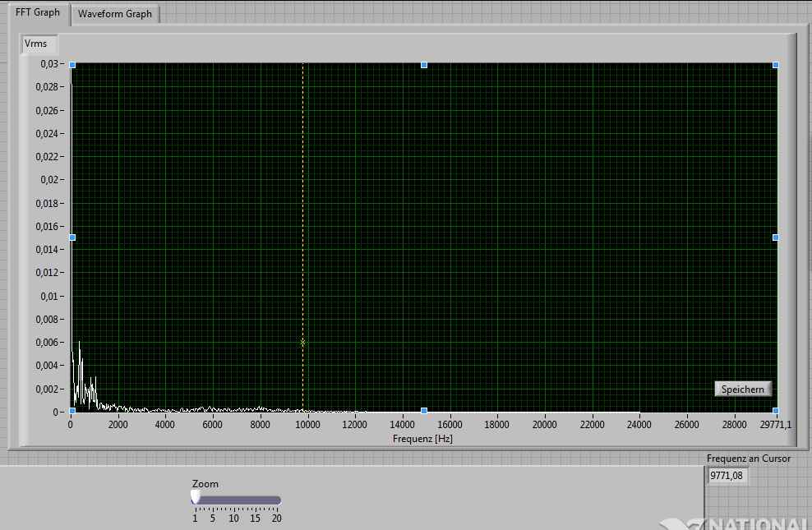The width and height of the screenshot is (812, 530).
Task: Click the 26000 x-axis tick label
Action: point(686,425)
